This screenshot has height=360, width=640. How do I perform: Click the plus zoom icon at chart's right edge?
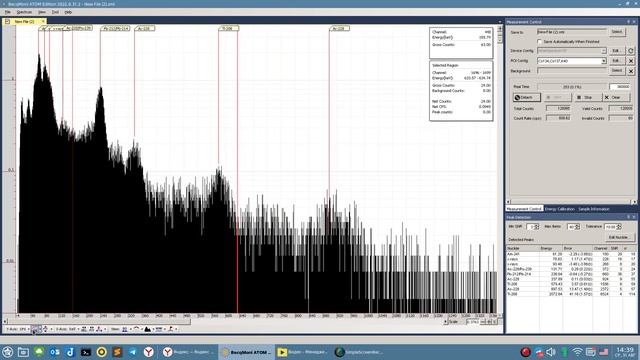tap(500, 29)
